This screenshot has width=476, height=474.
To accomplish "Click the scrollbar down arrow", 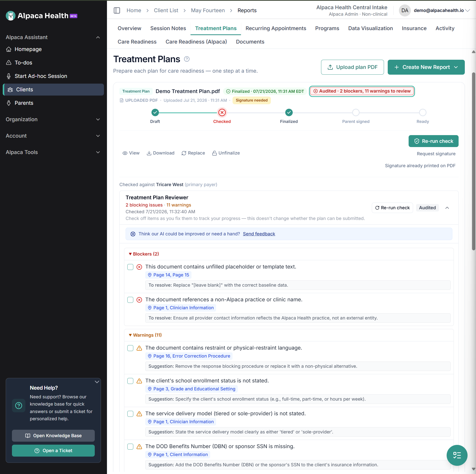I will tap(474, 469).
